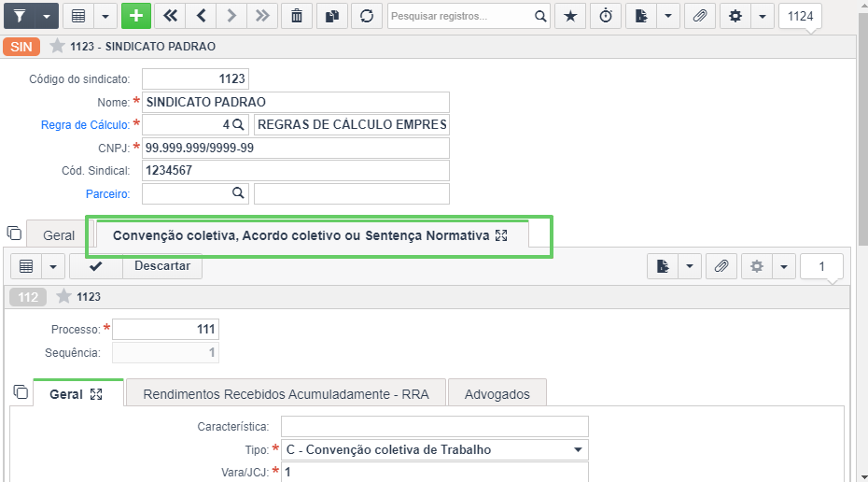Open top grid view dropdown arrow

click(x=105, y=16)
